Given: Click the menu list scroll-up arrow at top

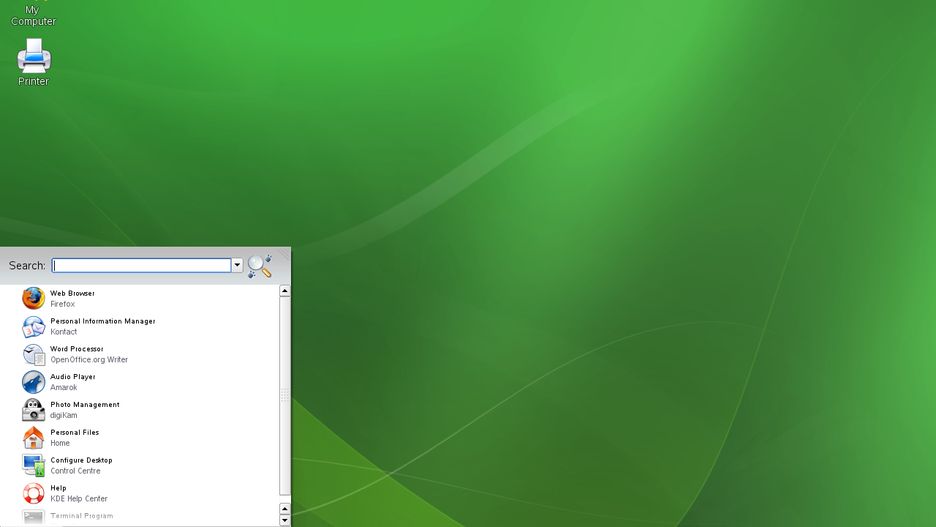Looking at the screenshot, I should [285, 291].
